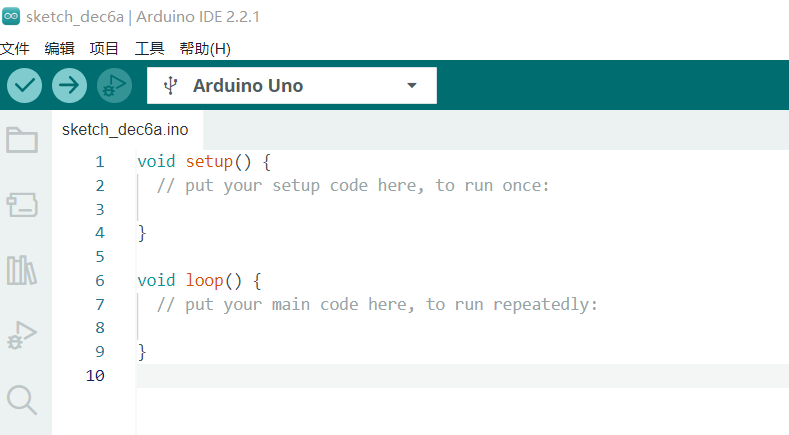Viewport: 789px width, 435px height.
Task: Open the 文件 menu
Action: tap(15, 49)
